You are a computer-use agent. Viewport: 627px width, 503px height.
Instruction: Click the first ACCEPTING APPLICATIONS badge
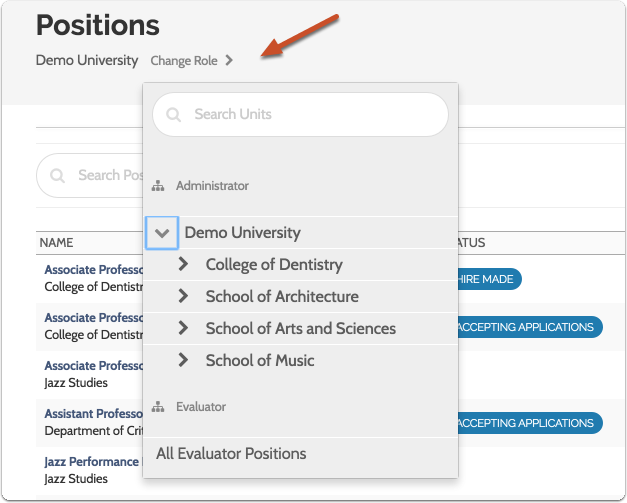(x=529, y=327)
